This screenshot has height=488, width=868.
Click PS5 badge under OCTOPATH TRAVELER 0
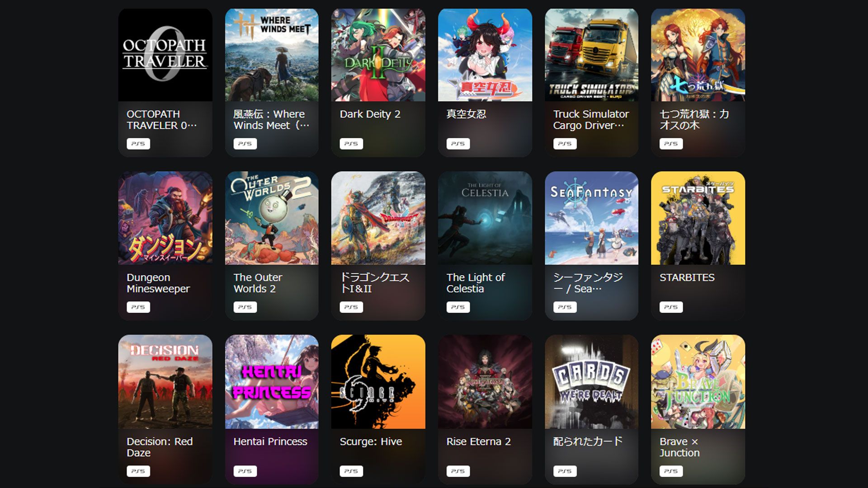point(138,144)
